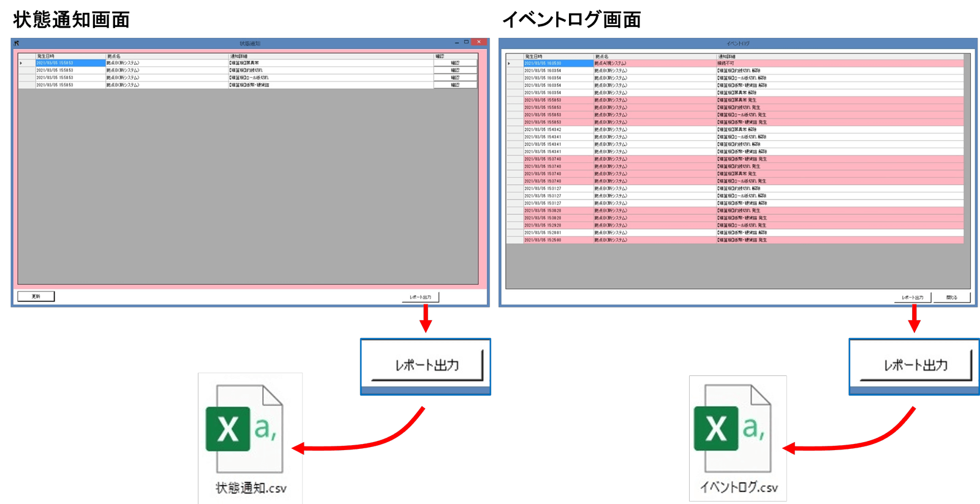Select 【精算機】釣銭切れ cell in 状態通知 list
This screenshot has height=504, width=980.
pyautogui.click(x=331, y=70)
